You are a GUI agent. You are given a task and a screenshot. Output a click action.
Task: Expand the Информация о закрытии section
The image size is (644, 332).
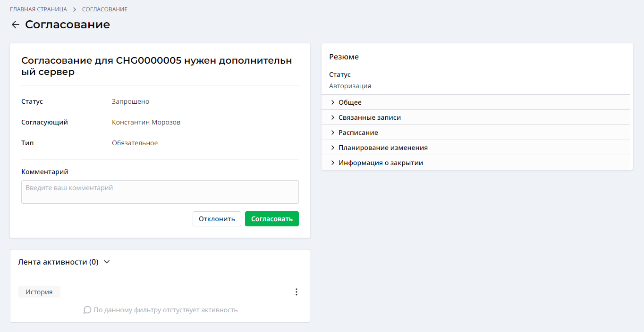pyautogui.click(x=380, y=163)
